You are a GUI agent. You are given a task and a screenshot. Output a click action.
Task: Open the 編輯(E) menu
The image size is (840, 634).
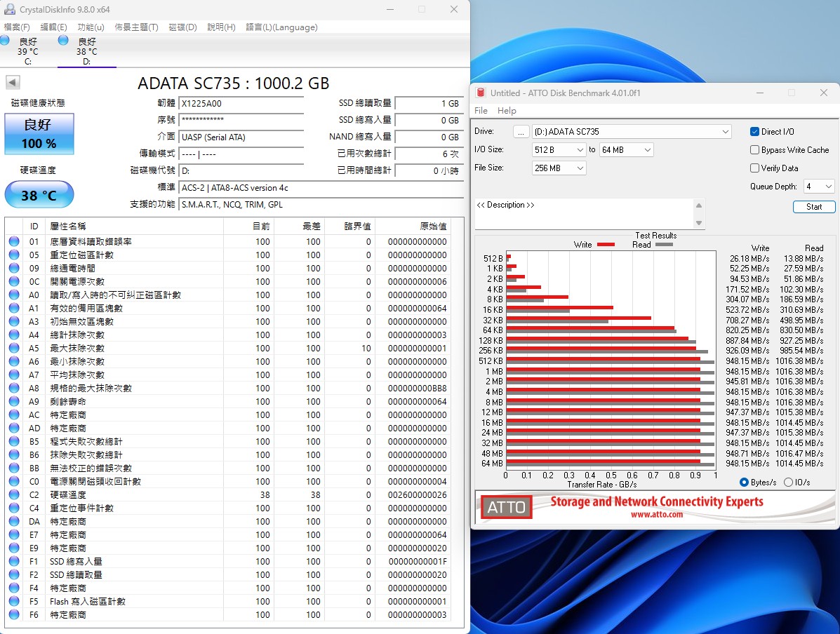point(53,27)
